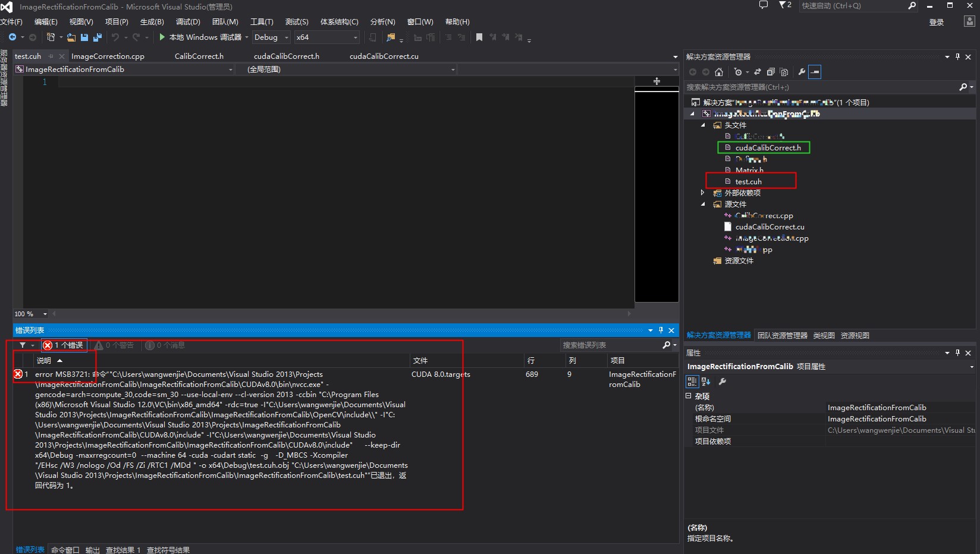Click the property pages wrench in Properties panel
Viewport: 980px width, 554px height.
[x=723, y=382]
